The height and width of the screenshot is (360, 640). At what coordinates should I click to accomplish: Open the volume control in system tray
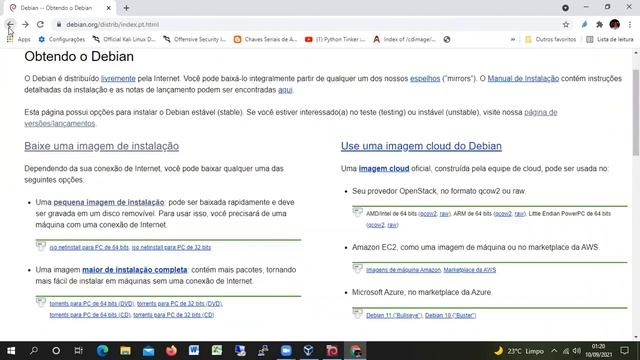pyautogui.click(x=577, y=351)
